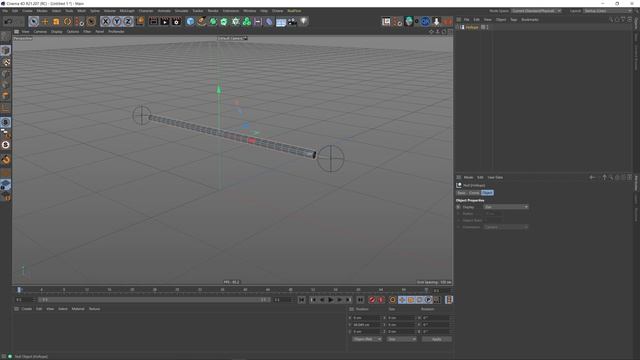This screenshot has height=360, width=640.
Task: Click Record Active Objects button
Action: click(372, 300)
